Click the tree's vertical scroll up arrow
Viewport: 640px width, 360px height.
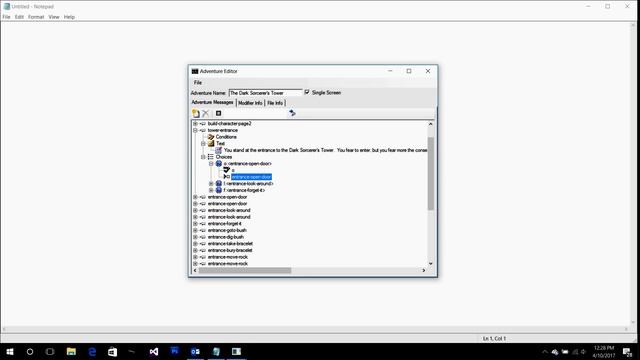pos(431,124)
